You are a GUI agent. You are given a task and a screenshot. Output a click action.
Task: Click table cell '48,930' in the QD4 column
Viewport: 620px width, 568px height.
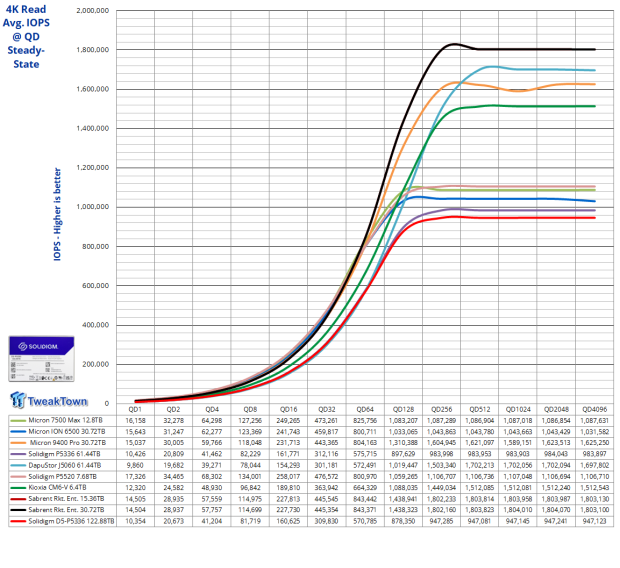pyautogui.click(x=212, y=487)
